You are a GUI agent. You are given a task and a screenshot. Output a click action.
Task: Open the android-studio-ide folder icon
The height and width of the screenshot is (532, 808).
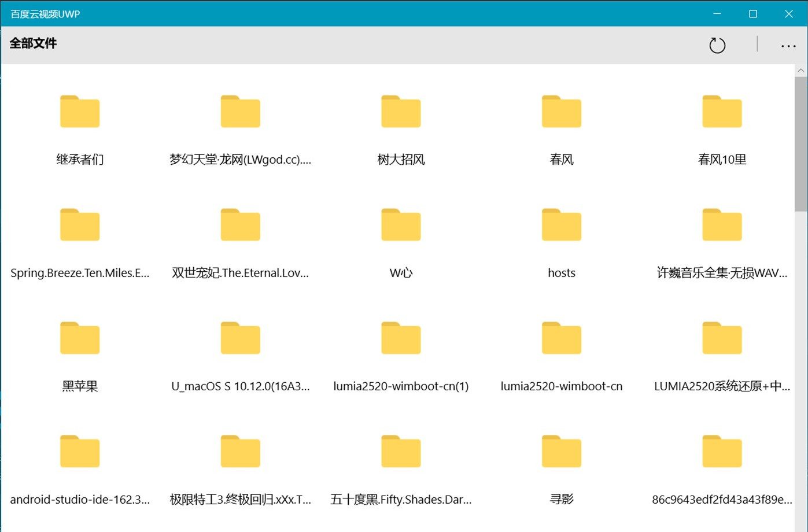tap(80, 452)
